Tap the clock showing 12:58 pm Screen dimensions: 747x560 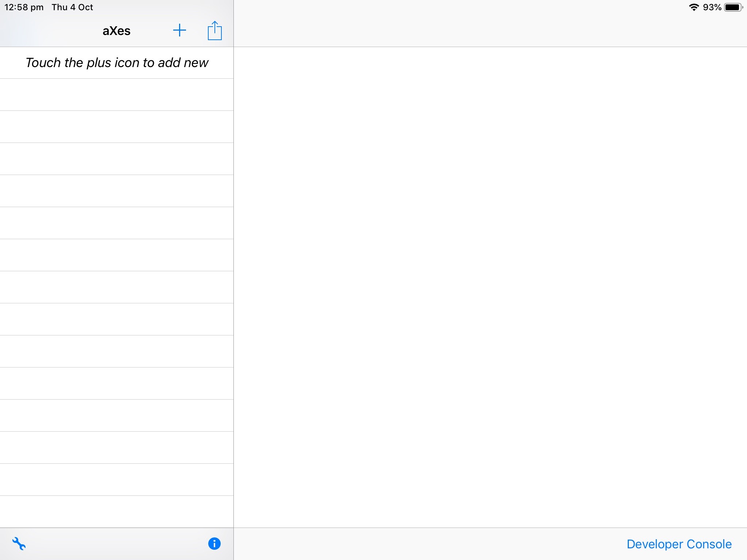pos(23,7)
